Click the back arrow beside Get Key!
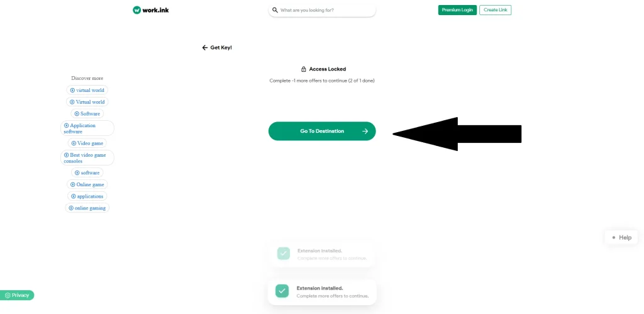The image size is (644, 314). (x=204, y=48)
